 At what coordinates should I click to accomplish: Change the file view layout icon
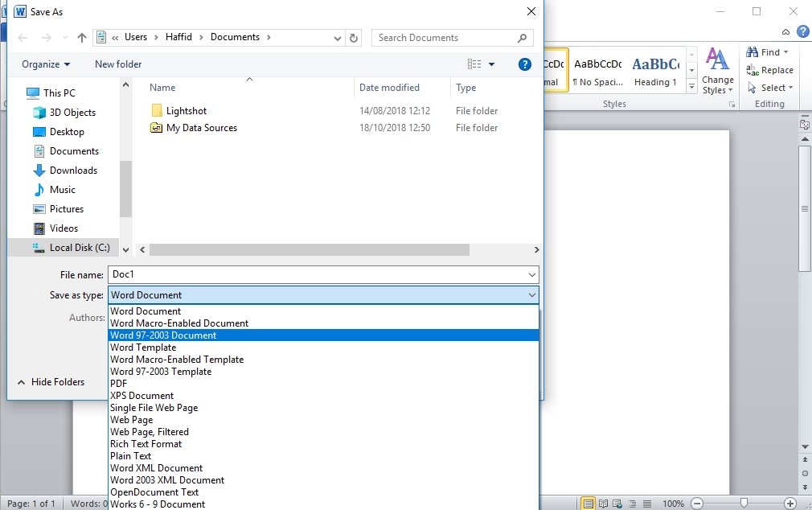pos(474,64)
